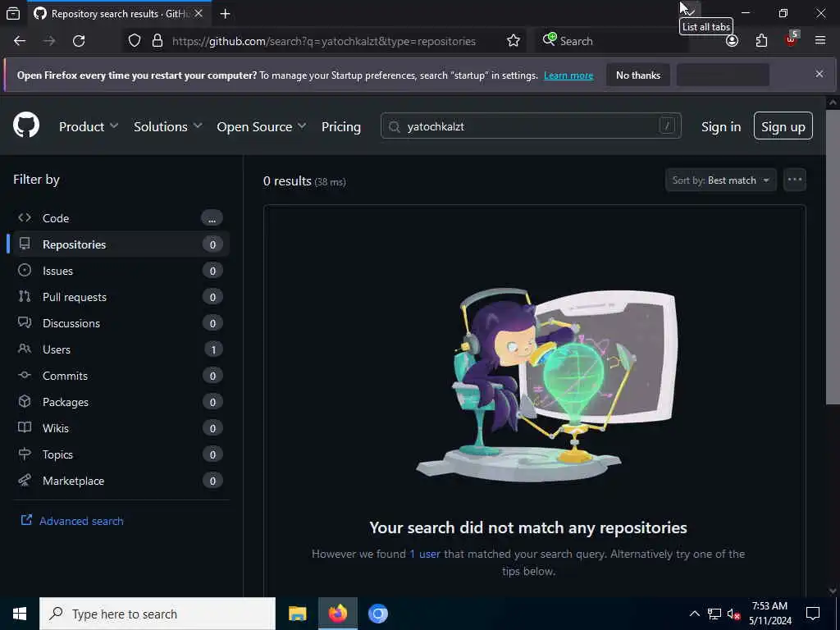
Task: Open the Extensions puzzle icon
Action: (761, 41)
